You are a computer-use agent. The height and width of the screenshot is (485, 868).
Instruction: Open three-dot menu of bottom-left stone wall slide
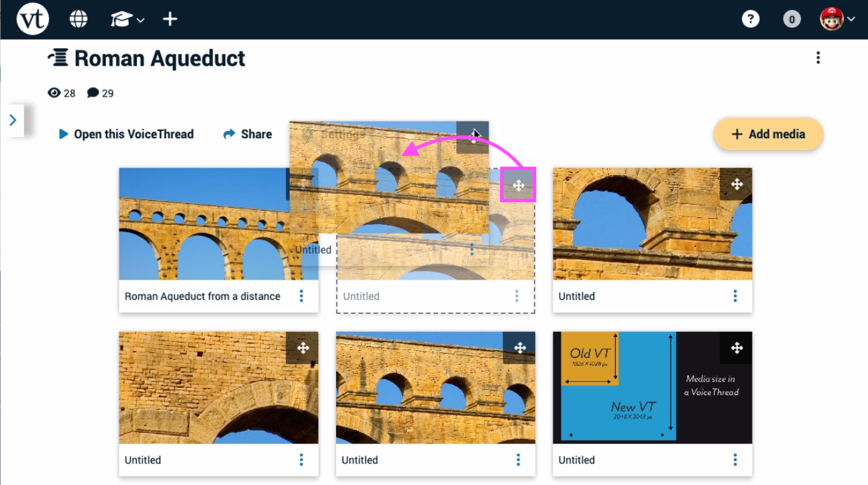301,460
